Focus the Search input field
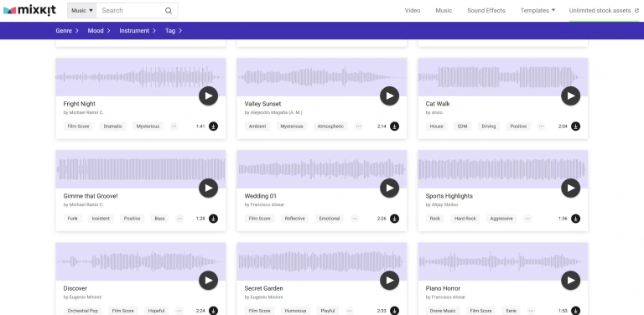644x315 pixels. tap(131, 11)
